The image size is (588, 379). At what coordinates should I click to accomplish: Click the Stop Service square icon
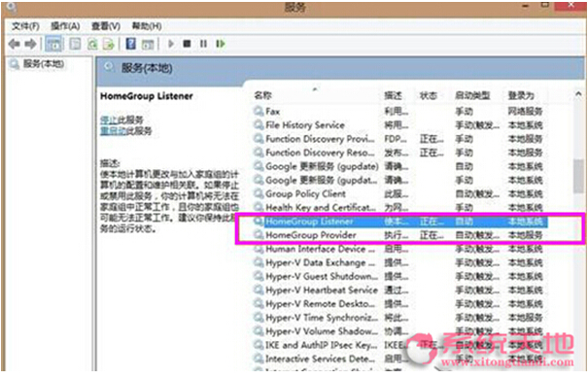tap(187, 44)
